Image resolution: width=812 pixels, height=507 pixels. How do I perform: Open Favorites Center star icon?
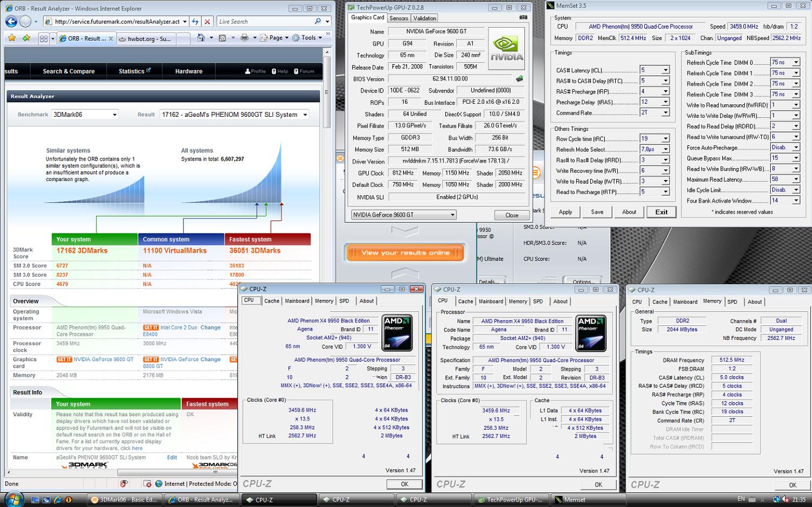pyautogui.click(x=12, y=38)
